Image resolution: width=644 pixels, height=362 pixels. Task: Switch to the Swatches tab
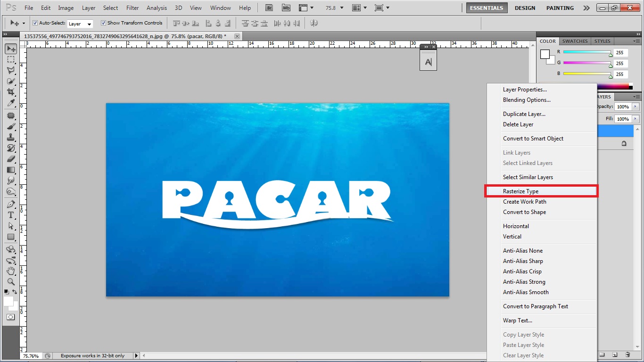[x=575, y=41]
